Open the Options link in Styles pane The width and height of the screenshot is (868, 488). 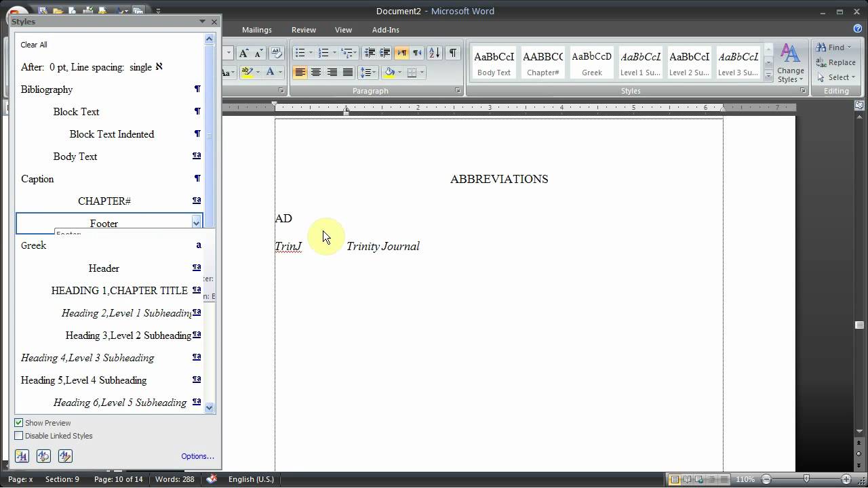197,456
